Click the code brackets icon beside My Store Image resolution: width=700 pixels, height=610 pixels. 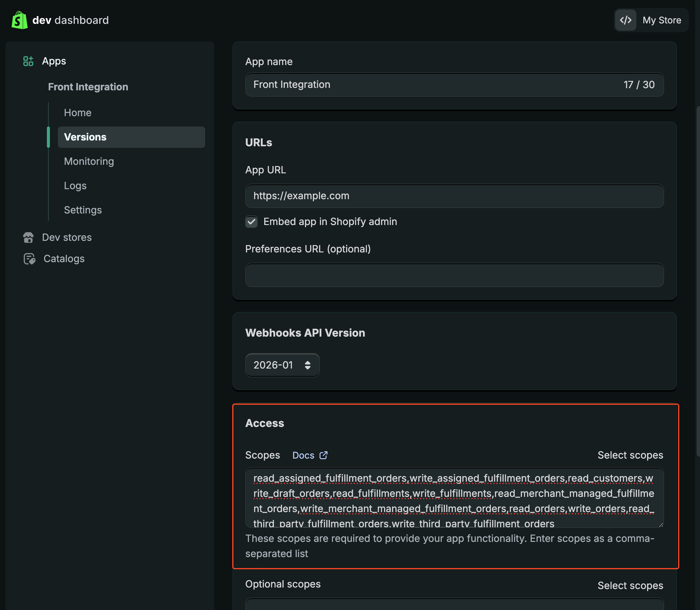625,20
